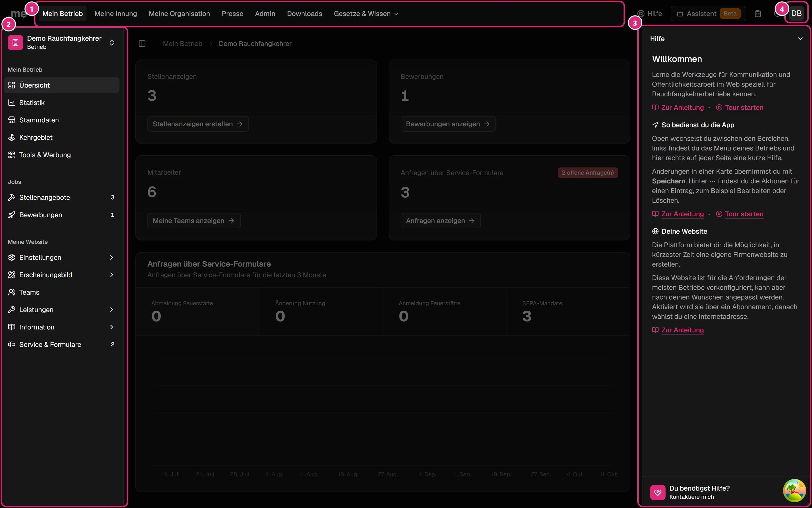Open the Assistent Beta button

[x=708, y=14]
